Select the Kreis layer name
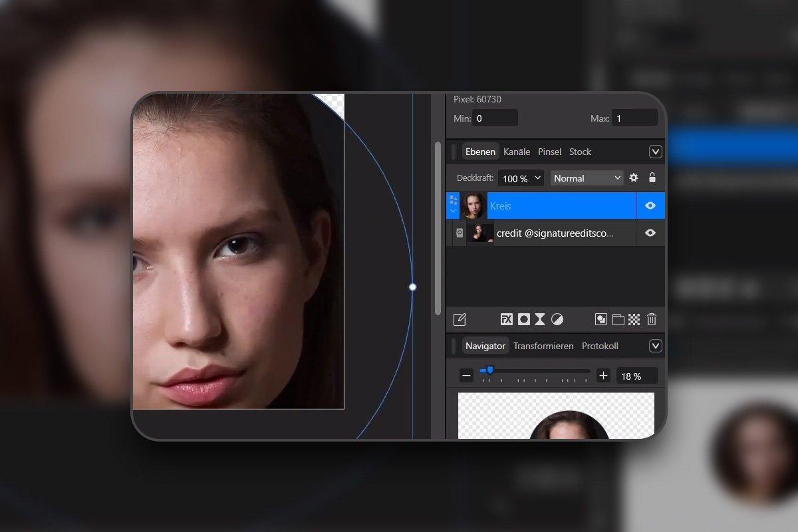This screenshot has width=798, height=532. point(501,206)
